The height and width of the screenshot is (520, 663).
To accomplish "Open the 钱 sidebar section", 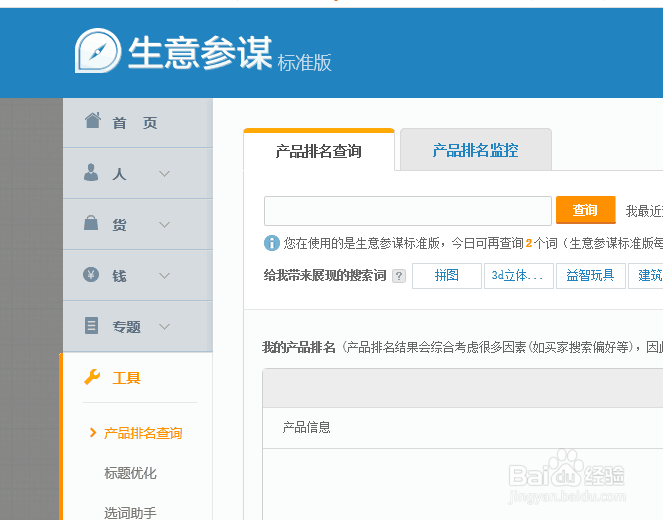I will [x=138, y=276].
